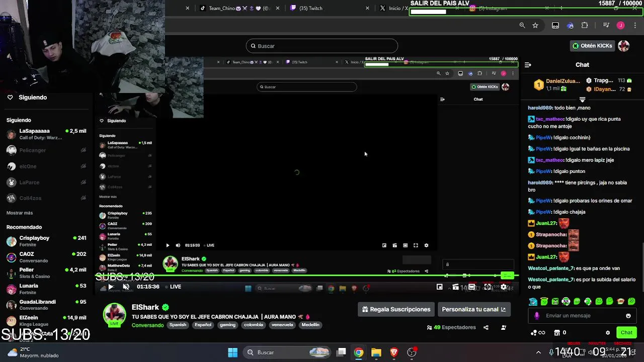
Task: Share the stream via share icon
Action: point(486,327)
